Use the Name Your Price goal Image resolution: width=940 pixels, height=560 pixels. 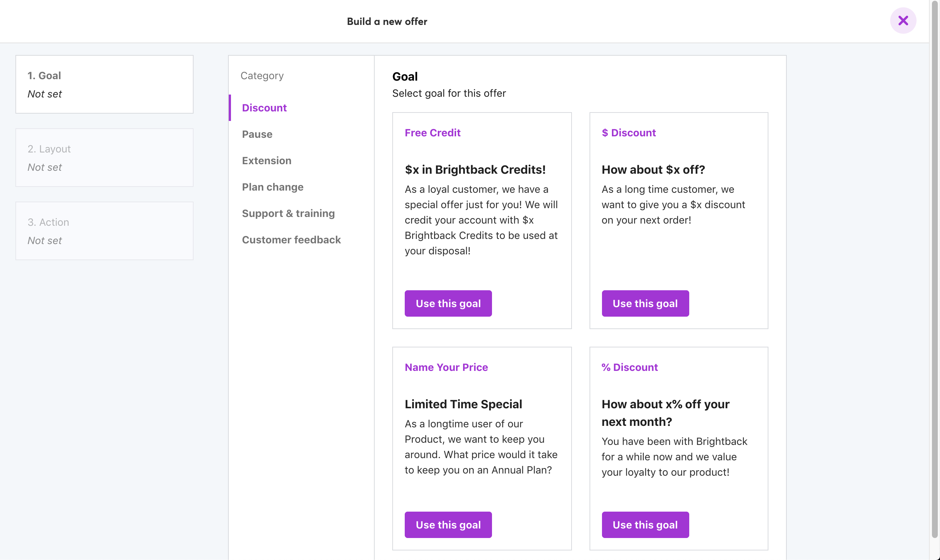coord(448,524)
